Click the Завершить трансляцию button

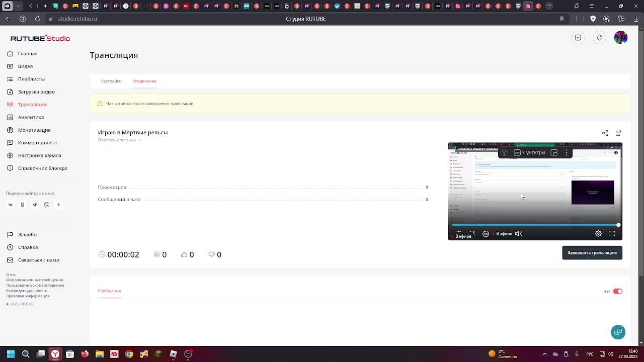coord(592,253)
